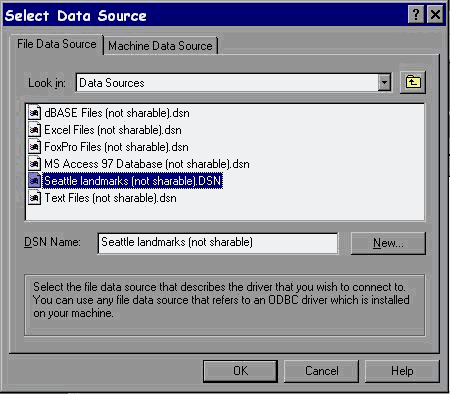Click the Data Sources combo box field
Image resolution: width=450 pixels, height=394 pixels.
point(233,82)
